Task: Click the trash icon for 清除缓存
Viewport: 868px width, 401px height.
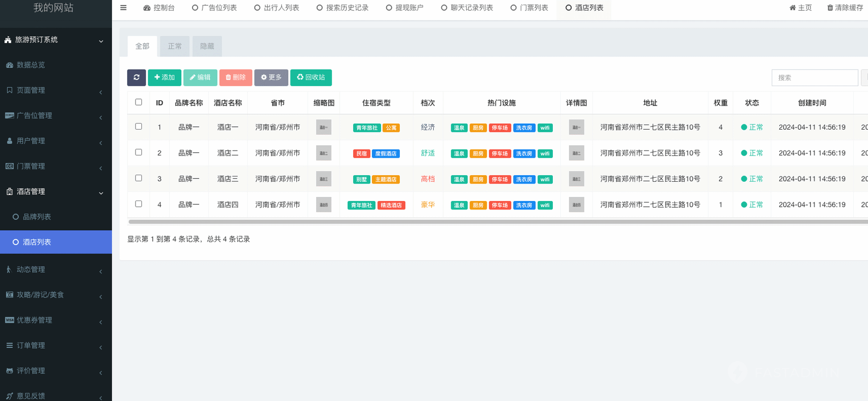Action: 830,8
